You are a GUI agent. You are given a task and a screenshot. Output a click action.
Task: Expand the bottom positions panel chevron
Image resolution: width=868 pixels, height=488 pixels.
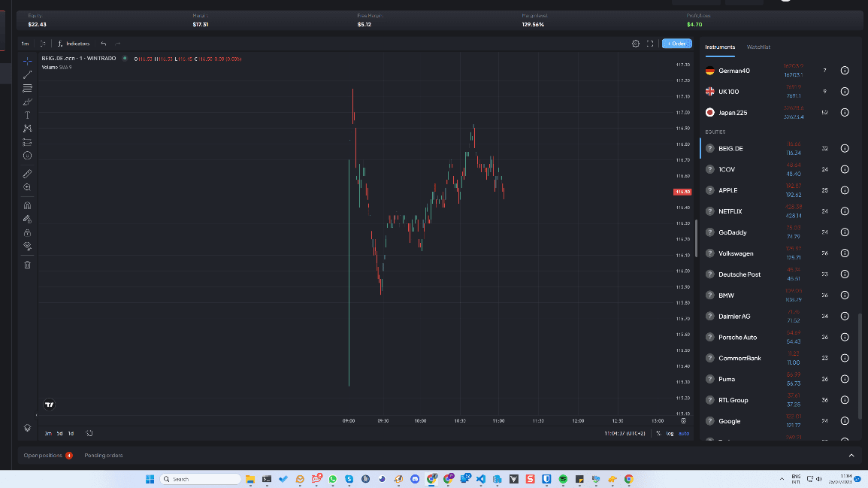(851, 456)
